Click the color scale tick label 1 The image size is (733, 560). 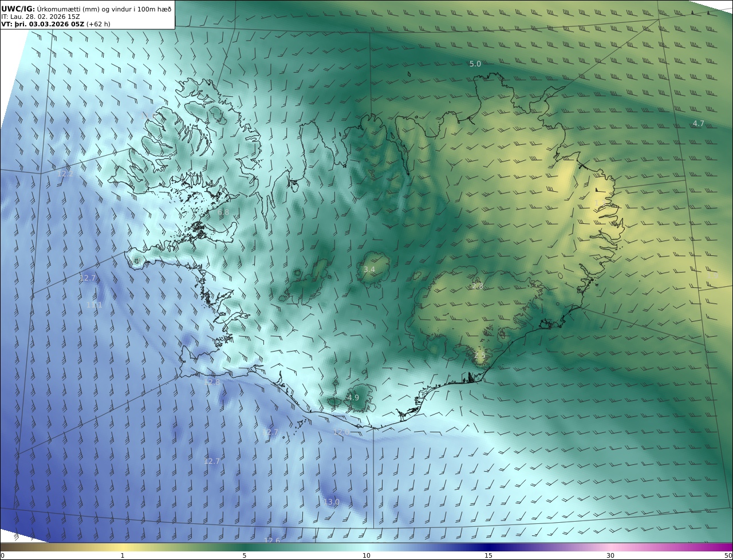pyautogui.click(x=122, y=555)
